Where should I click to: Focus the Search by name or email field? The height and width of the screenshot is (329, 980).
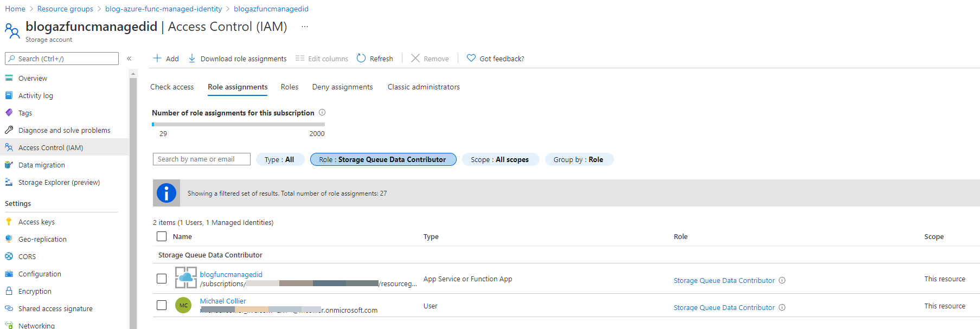click(x=202, y=159)
